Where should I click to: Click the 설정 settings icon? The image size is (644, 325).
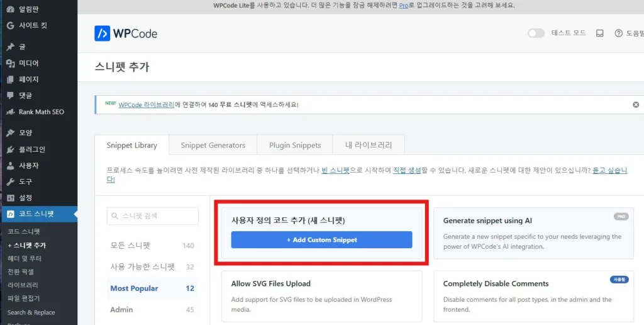tap(11, 198)
